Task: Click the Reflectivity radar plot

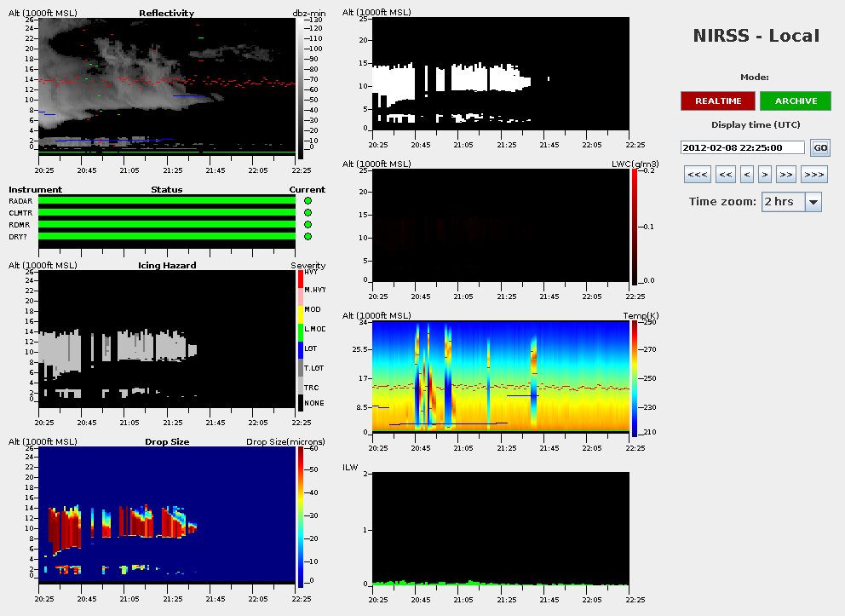Action: click(167, 85)
